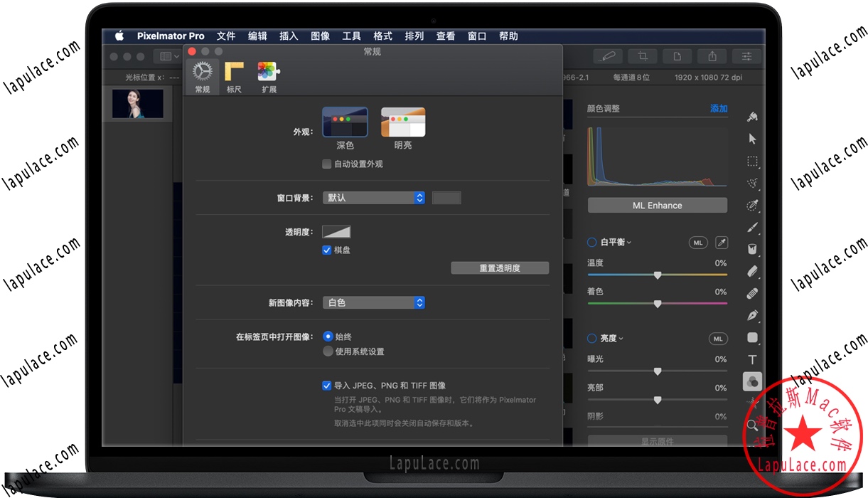Select the Pen tool
This screenshot has width=868, height=498.
coord(752,315)
